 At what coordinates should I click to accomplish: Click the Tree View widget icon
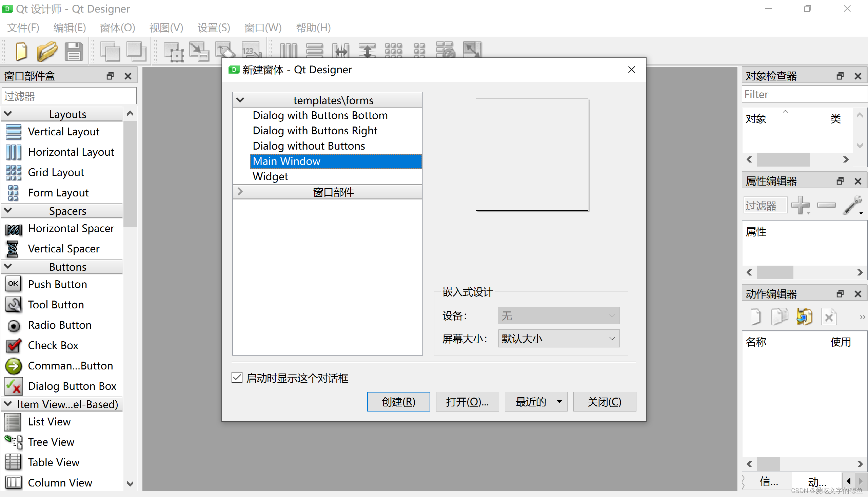[x=14, y=442]
